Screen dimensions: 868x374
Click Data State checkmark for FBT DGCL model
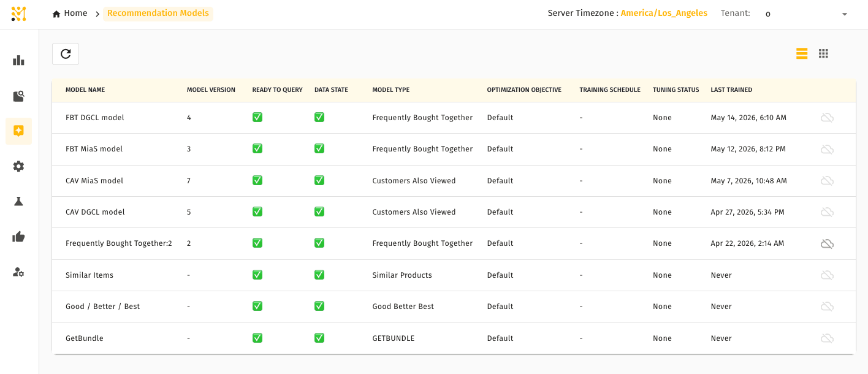[319, 117]
